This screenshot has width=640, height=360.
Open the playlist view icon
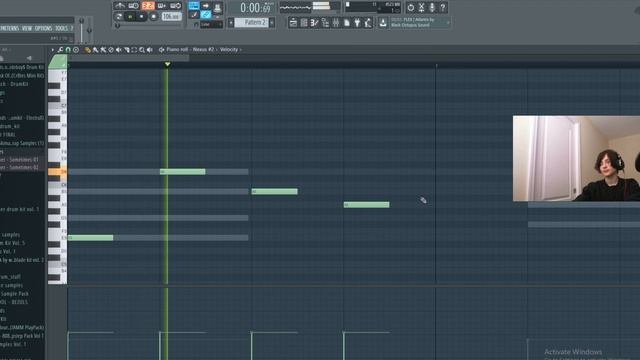pos(293,23)
